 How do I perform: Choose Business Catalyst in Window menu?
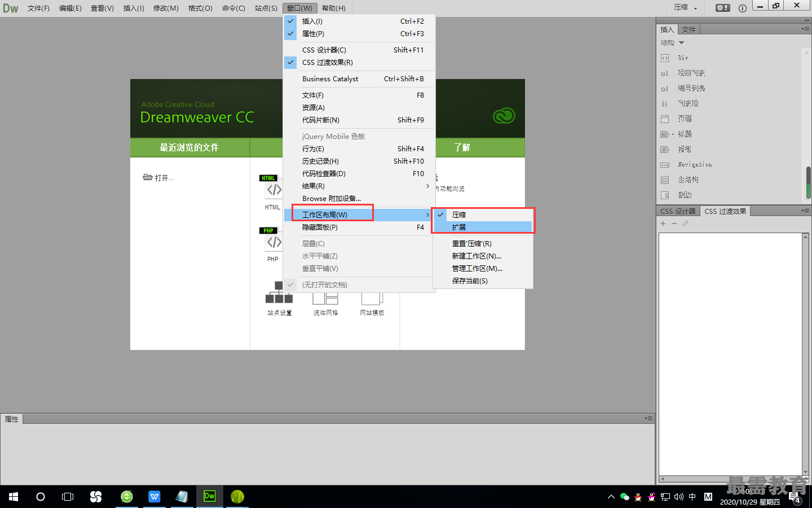[359, 78]
